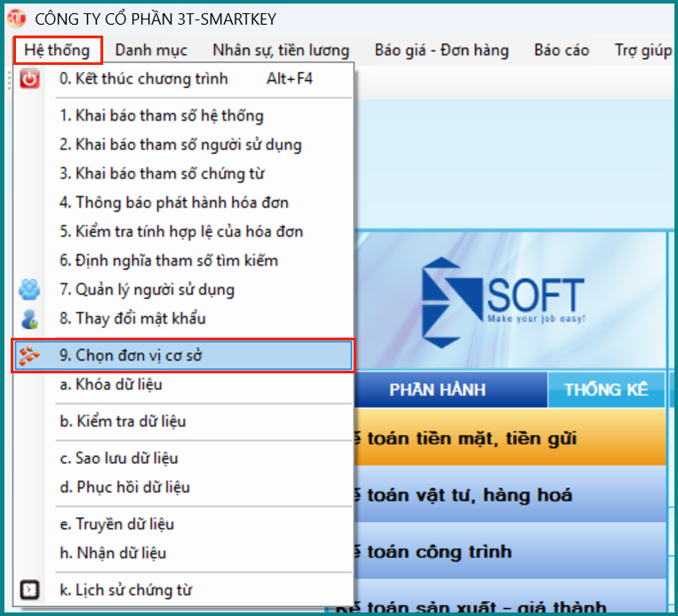Select Khai báo tham số hệ thống
678x616 pixels.
(x=162, y=116)
